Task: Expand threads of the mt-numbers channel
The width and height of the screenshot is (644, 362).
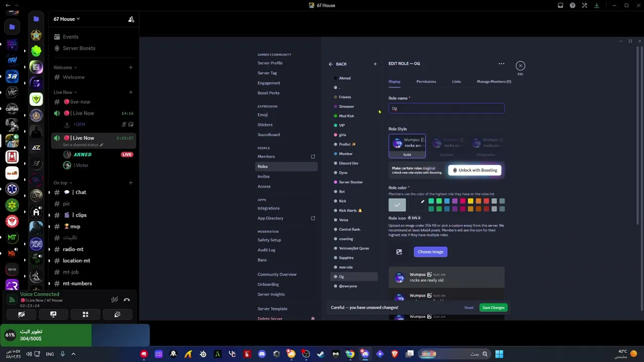Action: tap(49, 284)
